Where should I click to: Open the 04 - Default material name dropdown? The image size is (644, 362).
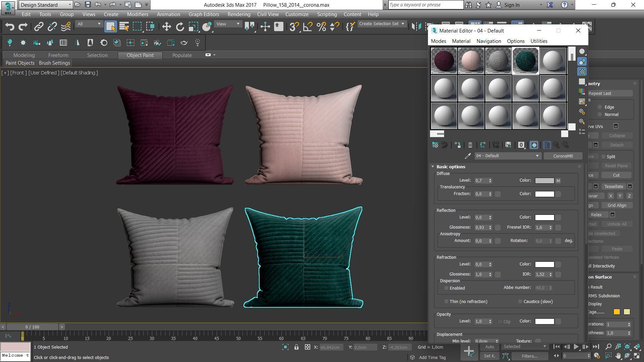pyautogui.click(x=507, y=156)
